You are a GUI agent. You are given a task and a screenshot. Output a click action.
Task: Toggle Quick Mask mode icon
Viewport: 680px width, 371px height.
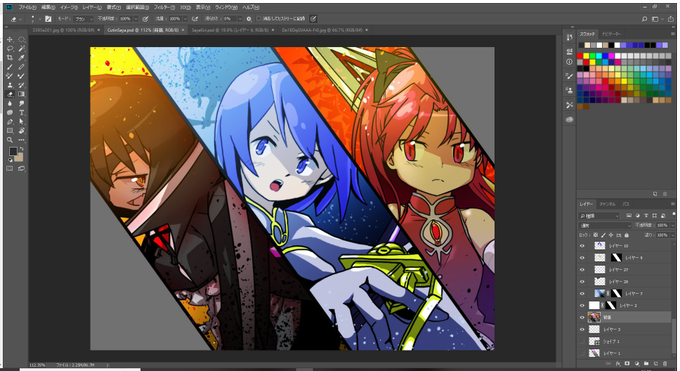pos(10,168)
